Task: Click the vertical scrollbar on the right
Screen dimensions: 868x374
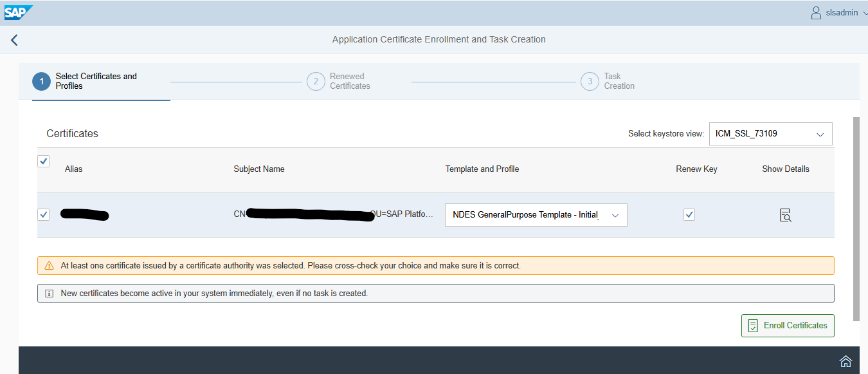Action: [x=855, y=219]
